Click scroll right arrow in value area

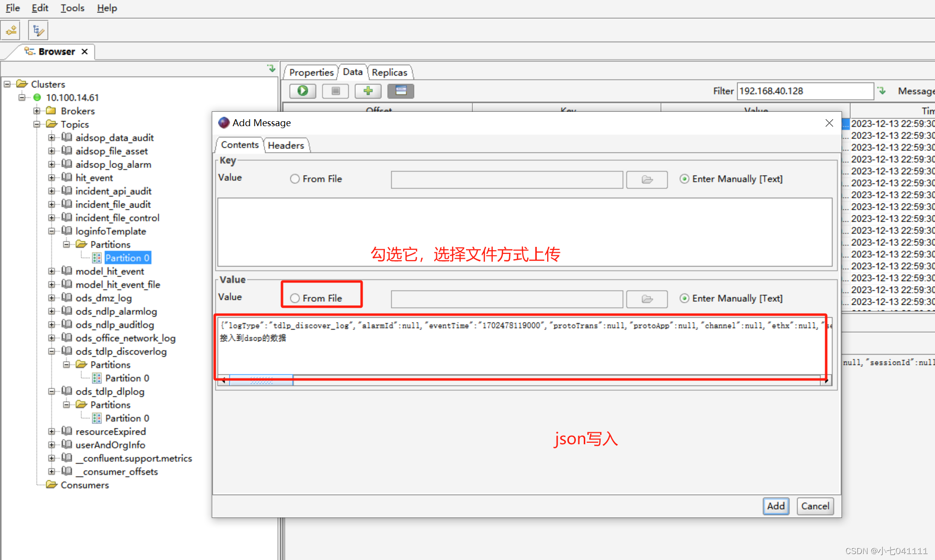827,380
